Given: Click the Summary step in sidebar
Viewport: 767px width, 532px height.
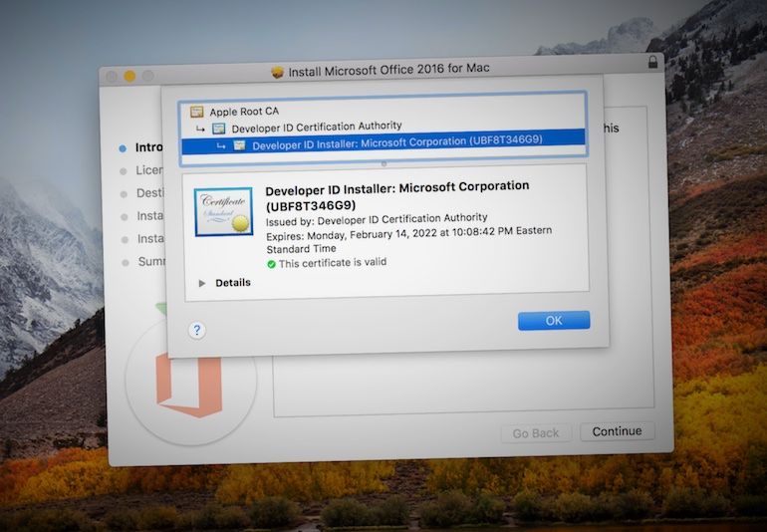Looking at the screenshot, I should (143, 262).
